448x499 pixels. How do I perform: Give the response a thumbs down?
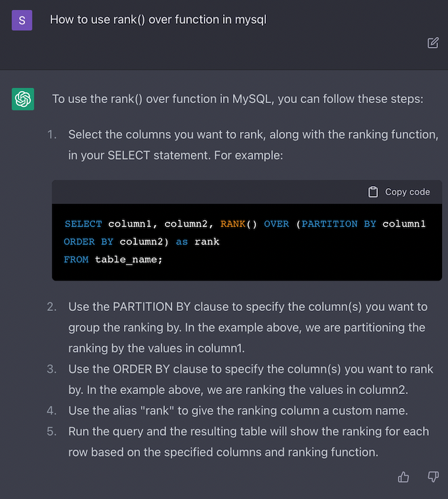pyautogui.click(x=433, y=477)
